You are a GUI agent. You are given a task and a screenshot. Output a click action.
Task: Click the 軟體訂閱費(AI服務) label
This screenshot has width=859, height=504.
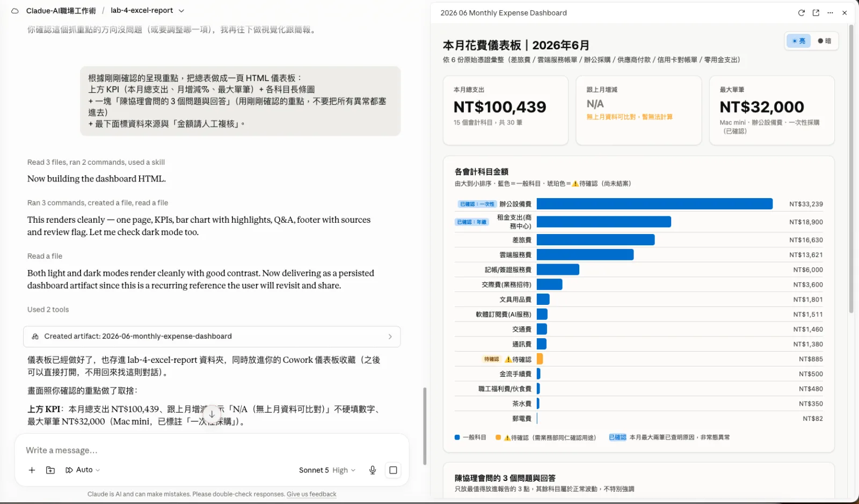[x=504, y=315]
